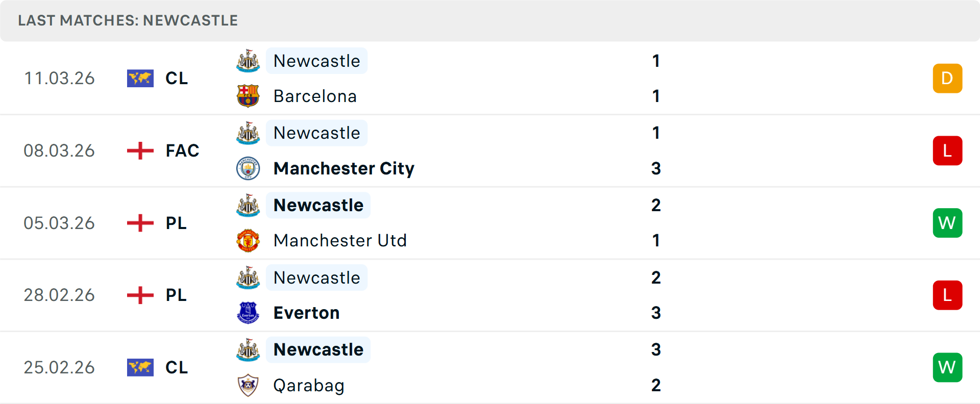Screen dimensions: 980x404
Task: Click the orange D draw badge
Action: [947, 78]
